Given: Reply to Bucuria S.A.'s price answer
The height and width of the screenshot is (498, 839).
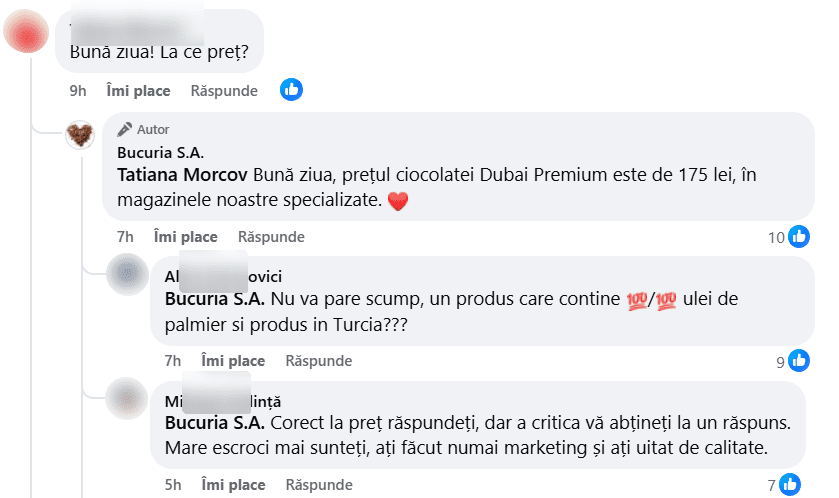Looking at the screenshot, I should point(271,237).
